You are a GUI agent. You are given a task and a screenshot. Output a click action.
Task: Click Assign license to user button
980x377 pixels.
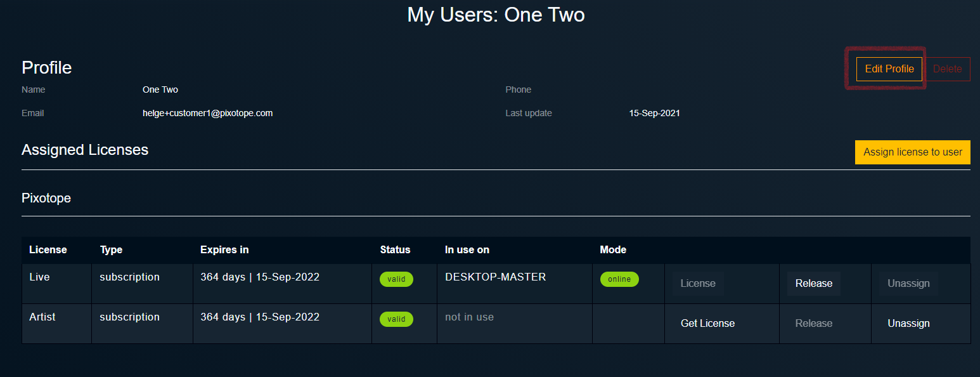point(913,152)
